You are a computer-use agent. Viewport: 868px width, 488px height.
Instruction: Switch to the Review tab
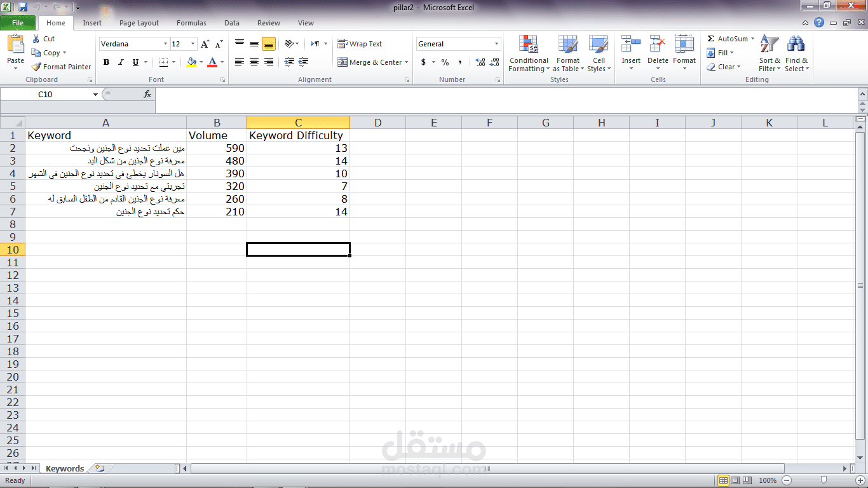tap(269, 23)
